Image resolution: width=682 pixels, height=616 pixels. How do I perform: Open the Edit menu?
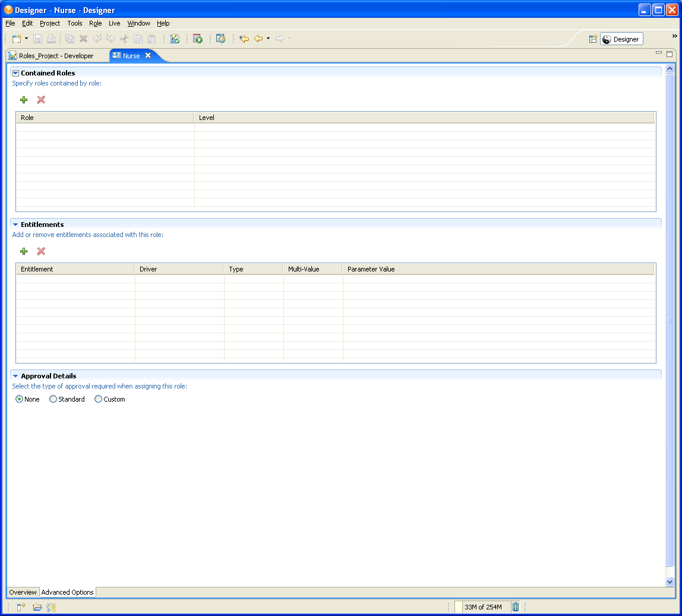coord(27,23)
